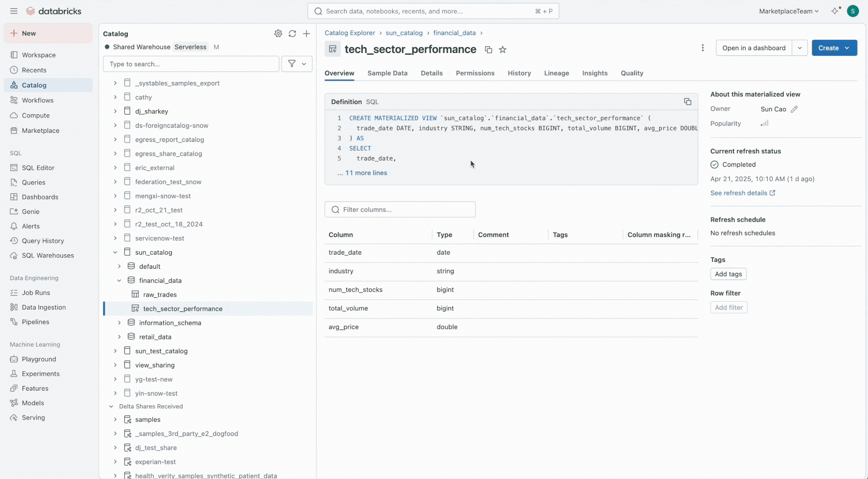The height and width of the screenshot is (479, 868).
Task: Edit the owner with pencil icon
Action: tap(794, 109)
